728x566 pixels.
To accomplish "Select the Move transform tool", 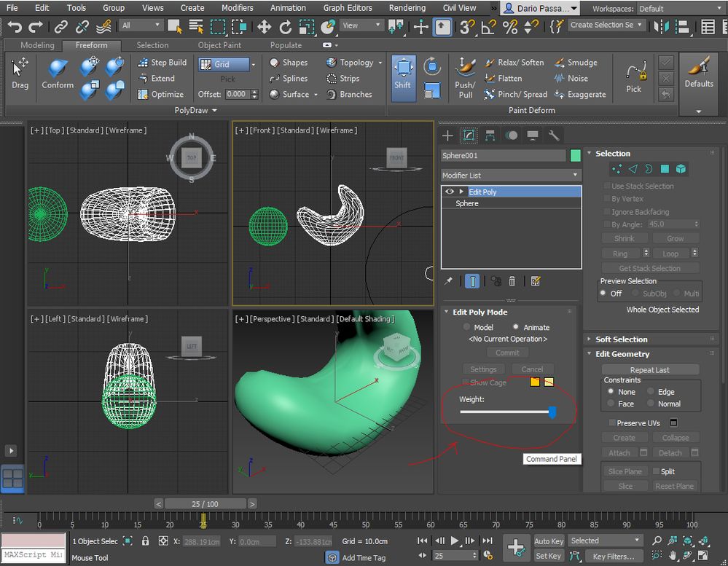I will coord(265,27).
